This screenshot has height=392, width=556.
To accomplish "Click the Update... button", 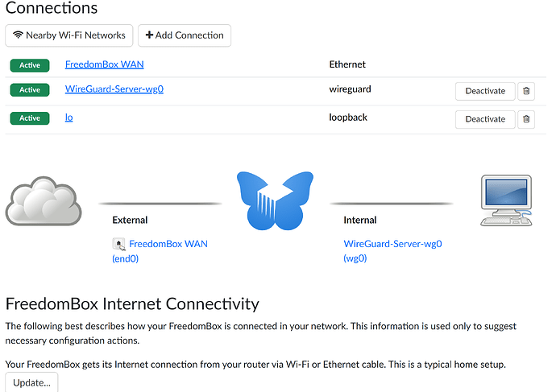I will coord(31,382).
